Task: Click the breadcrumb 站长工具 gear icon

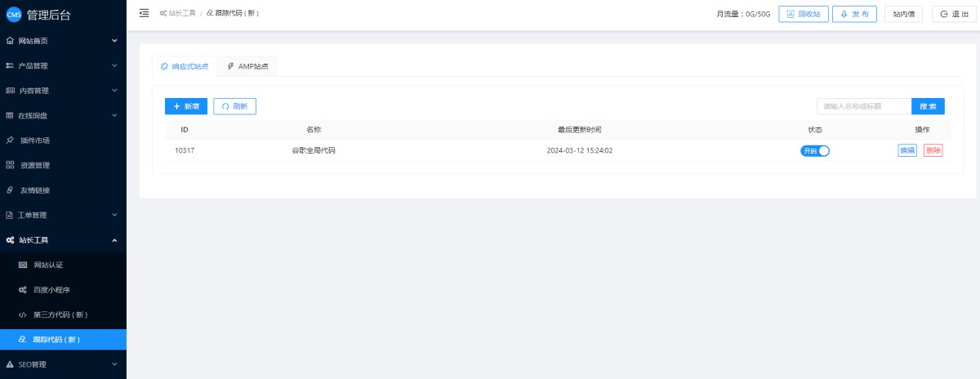Action: pos(163,13)
